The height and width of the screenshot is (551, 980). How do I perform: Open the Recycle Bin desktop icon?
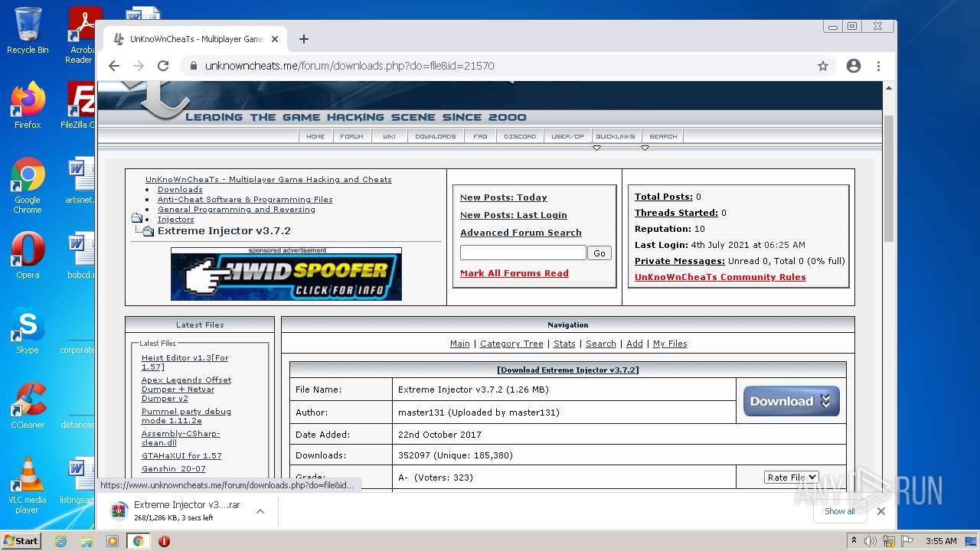(28, 31)
